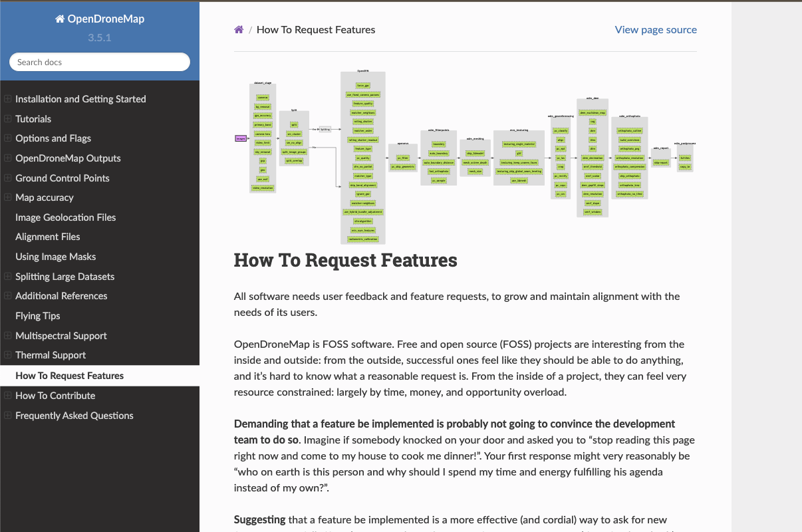
Task: Expand the OpenDroneMap Outputs section
Action: [x=7, y=158]
